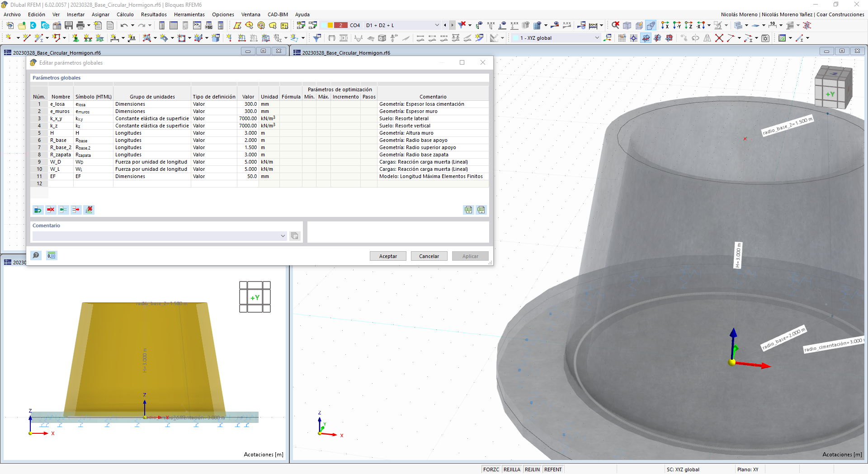Insert new row icon in parameters dialog

click(x=38, y=210)
